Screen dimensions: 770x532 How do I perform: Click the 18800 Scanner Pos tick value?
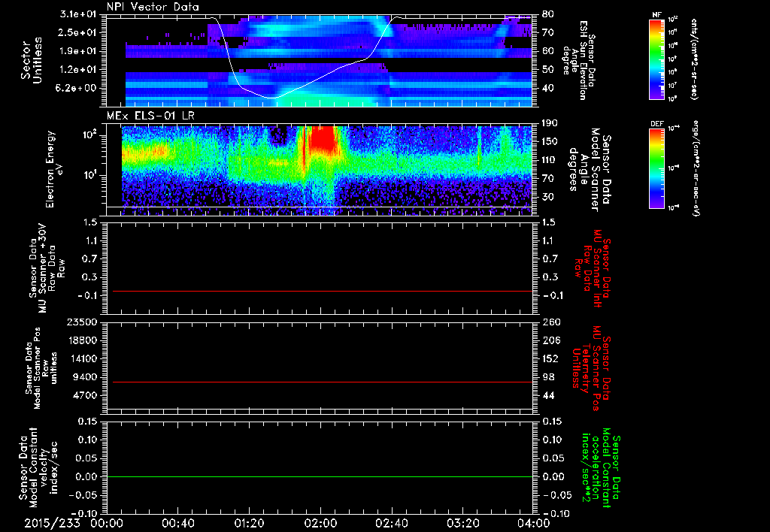81,340
